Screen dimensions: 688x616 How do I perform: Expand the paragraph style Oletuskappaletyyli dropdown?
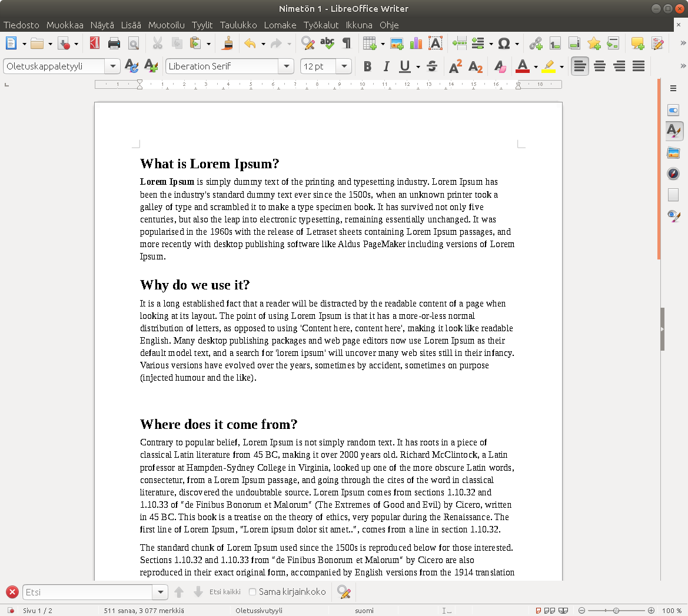112,66
